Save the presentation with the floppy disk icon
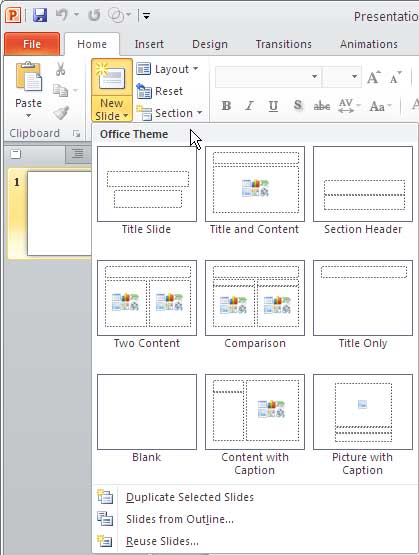This screenshot has width=419, height=555. pyautogui.click(x=40, y=15)
